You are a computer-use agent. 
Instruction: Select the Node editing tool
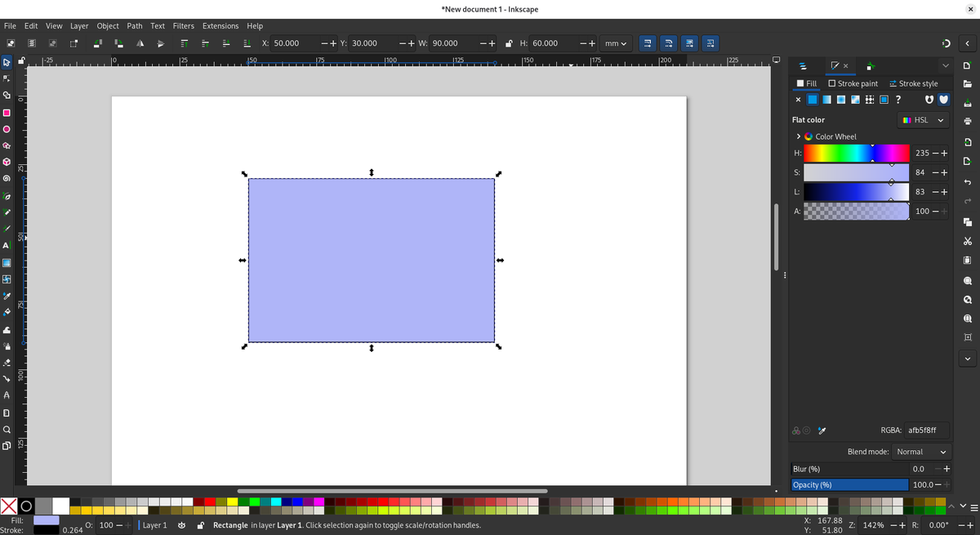pos(7,79)
